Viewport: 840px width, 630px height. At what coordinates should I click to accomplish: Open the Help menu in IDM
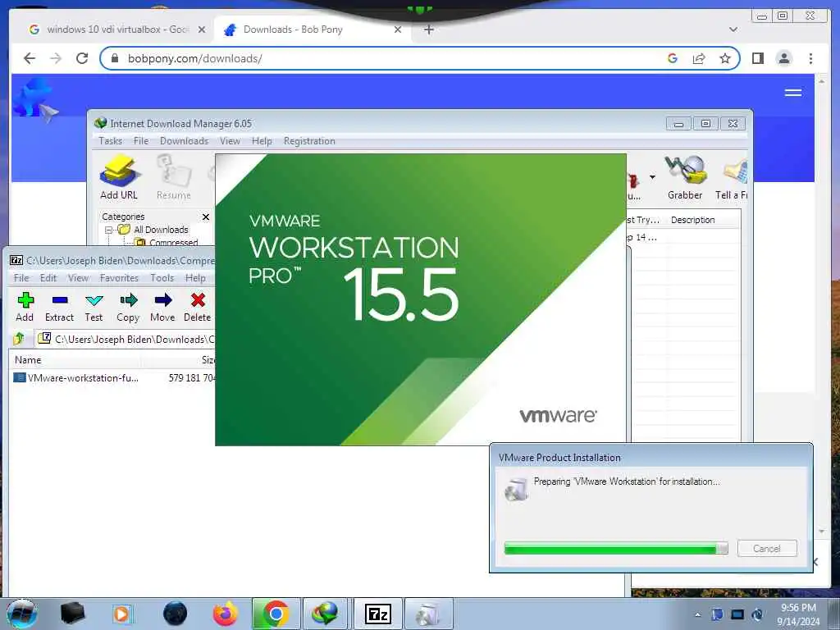click(262, 141)
